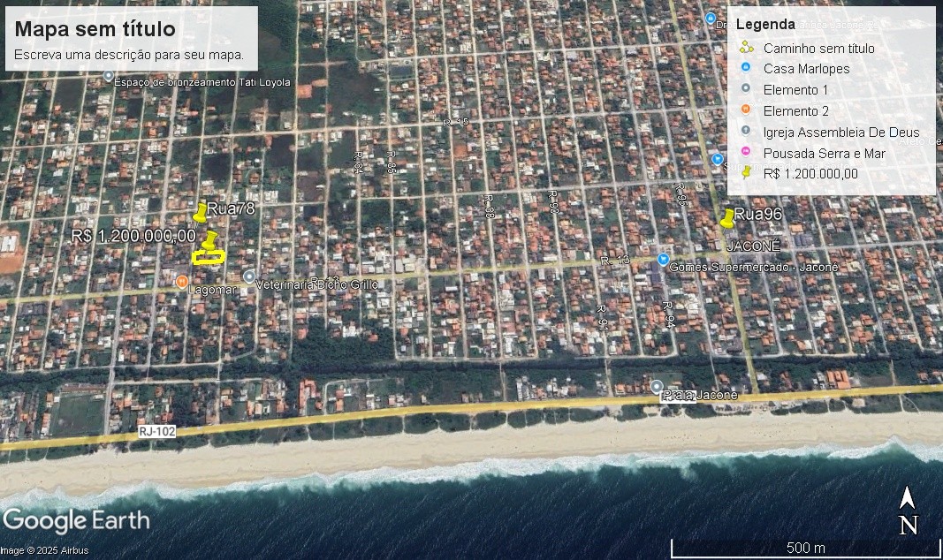Select the yellow outlined property polygon
This screenshot has width=943, height=560.
208,258
